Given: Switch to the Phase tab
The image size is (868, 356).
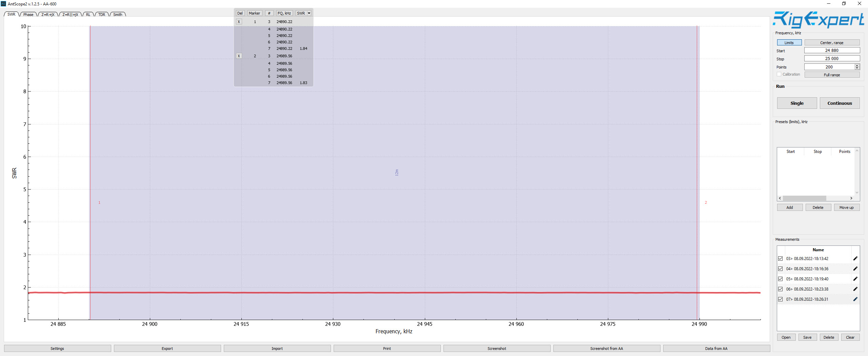Looking at the screenshot, I should pos(28,14).
